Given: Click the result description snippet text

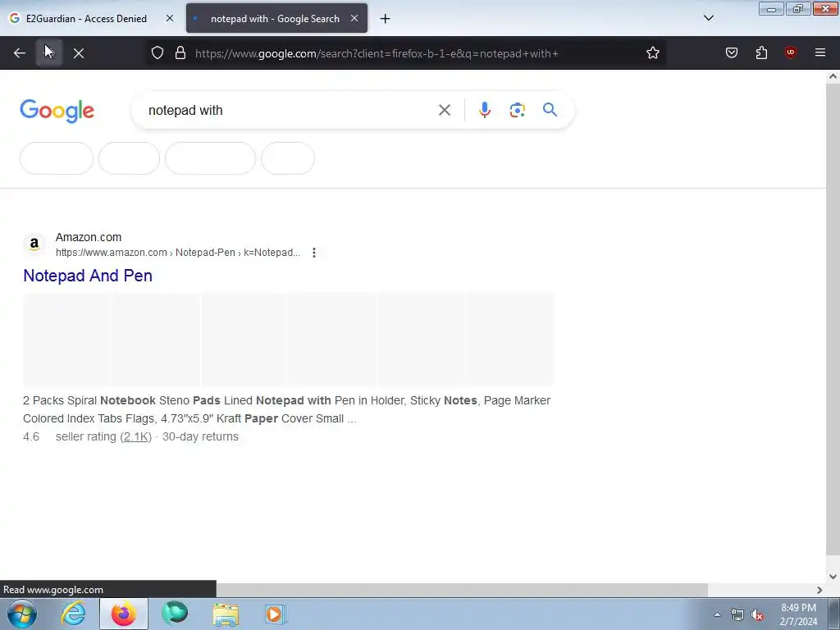Looking at the screenshot, I should click(286, 409).
